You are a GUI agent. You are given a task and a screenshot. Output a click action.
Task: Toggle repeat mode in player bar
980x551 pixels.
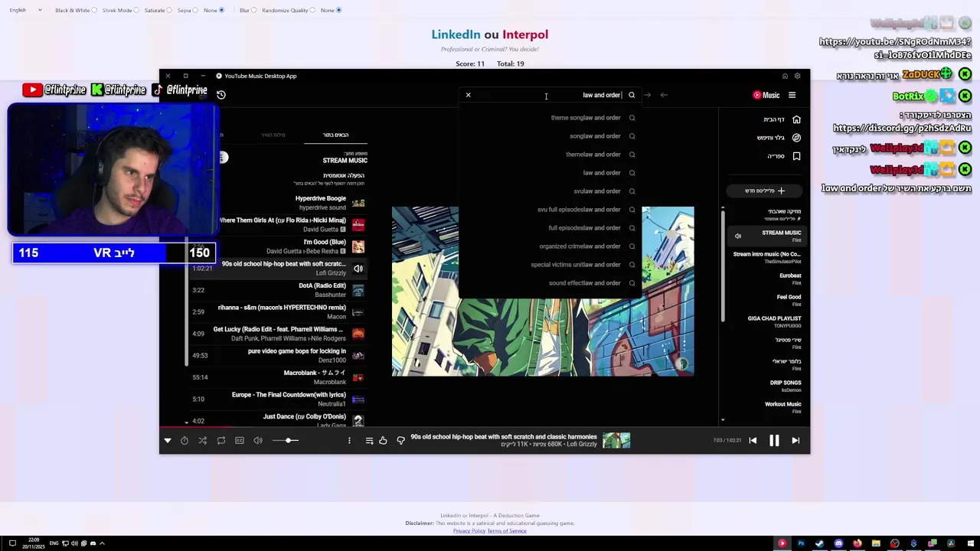(x=221, y=441)
